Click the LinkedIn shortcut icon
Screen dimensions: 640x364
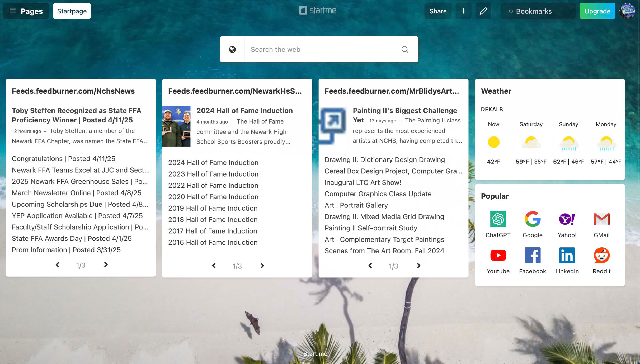point(567,255)
